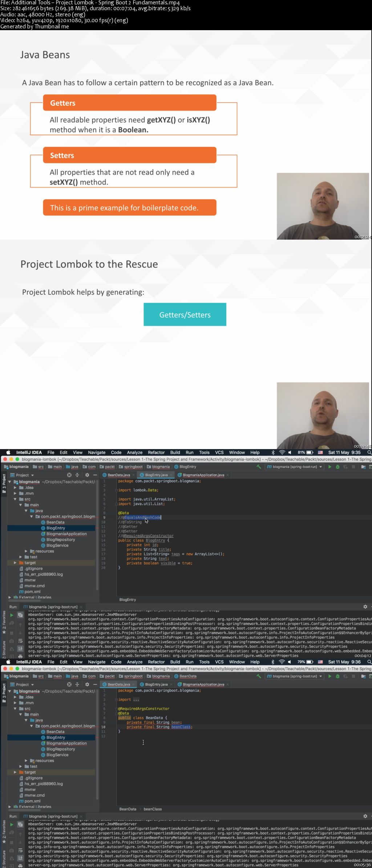Click the Debug bug icon in the lower IntelliJ toolbar
The height and width of the screenshot is (868, 372).
[x=337, y=676]
